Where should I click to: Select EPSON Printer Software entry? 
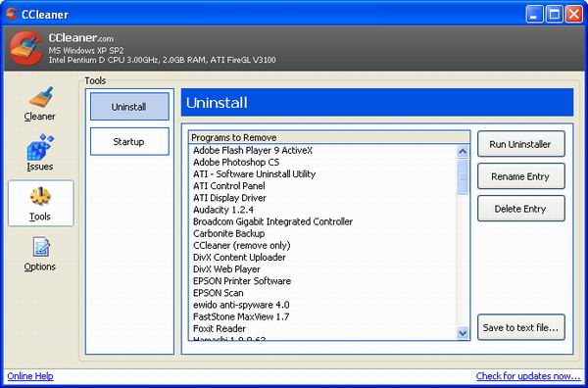pyautogui.click(x=242, y=281)
